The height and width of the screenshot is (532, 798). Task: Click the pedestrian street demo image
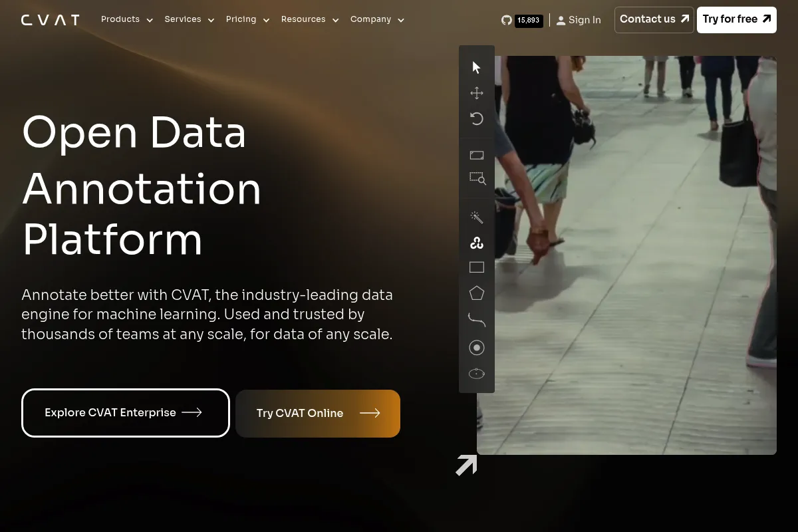point(626,255)
